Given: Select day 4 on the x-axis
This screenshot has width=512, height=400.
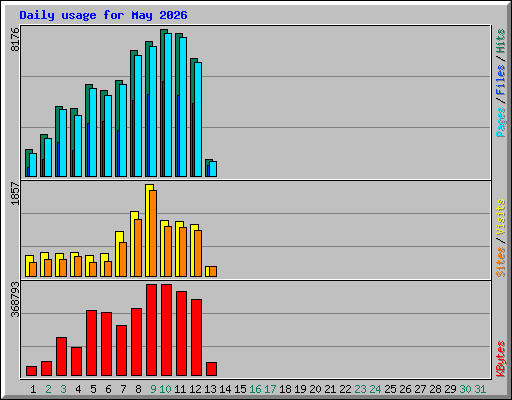Looking at the screenshot, I should pyautogui.click(x=78, y=389).
